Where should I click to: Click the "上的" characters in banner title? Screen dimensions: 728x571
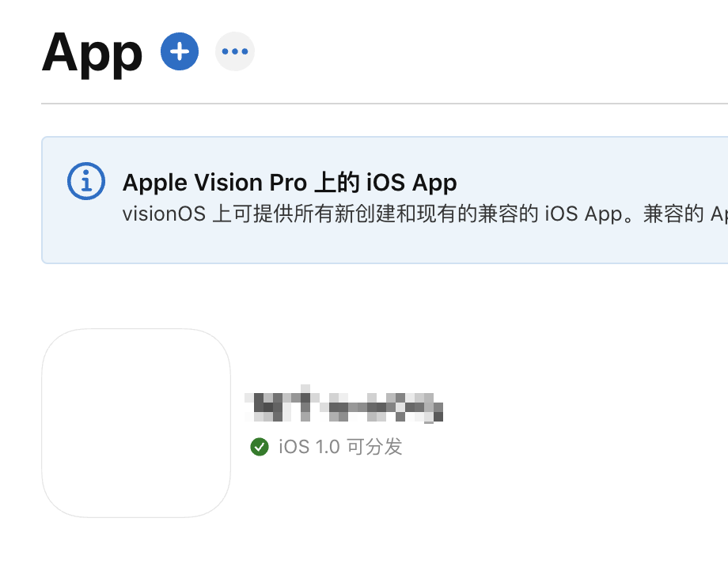tap(336, 183)
